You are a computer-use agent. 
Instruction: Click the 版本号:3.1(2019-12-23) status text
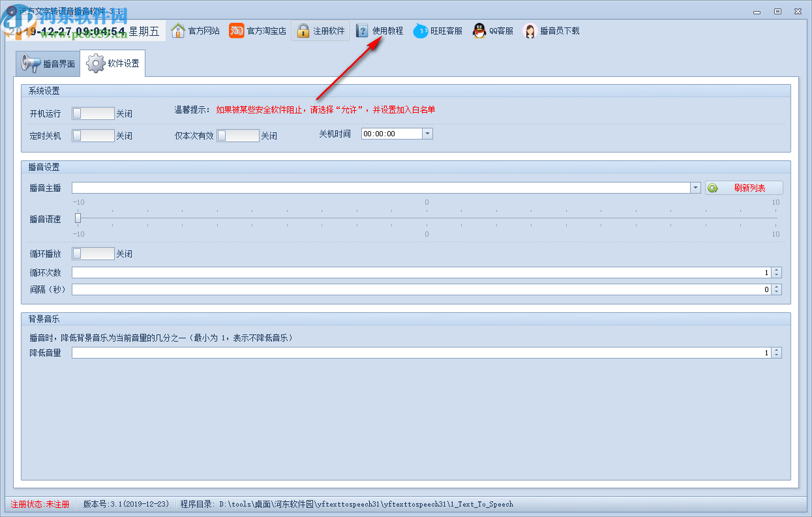click(127, 504)
